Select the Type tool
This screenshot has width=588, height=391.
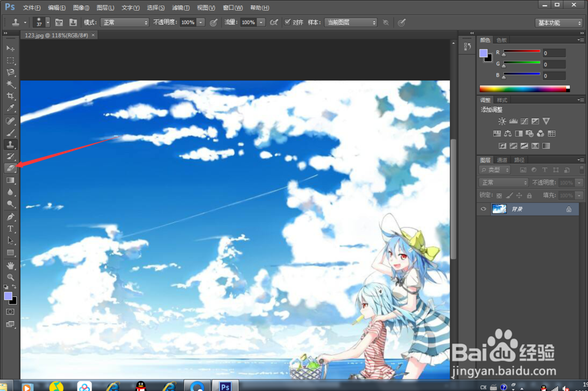[x=11, y=229]
